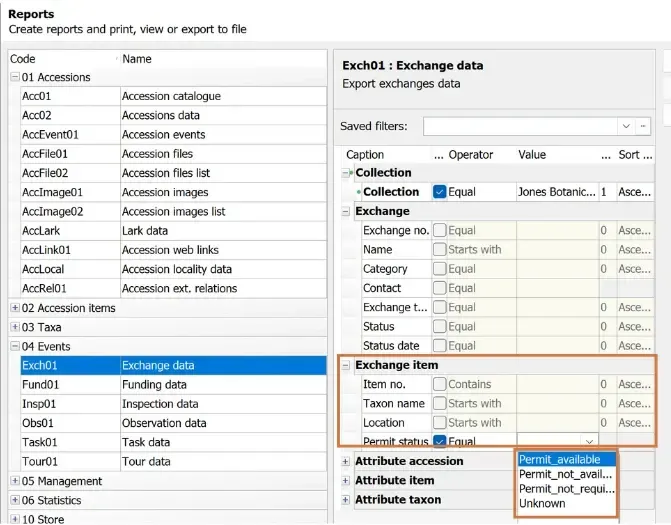The height and width of the screenshot is (525, 671).
Task: Enable the Exchange no. filter checkbox
Action: tap(439, 230)
